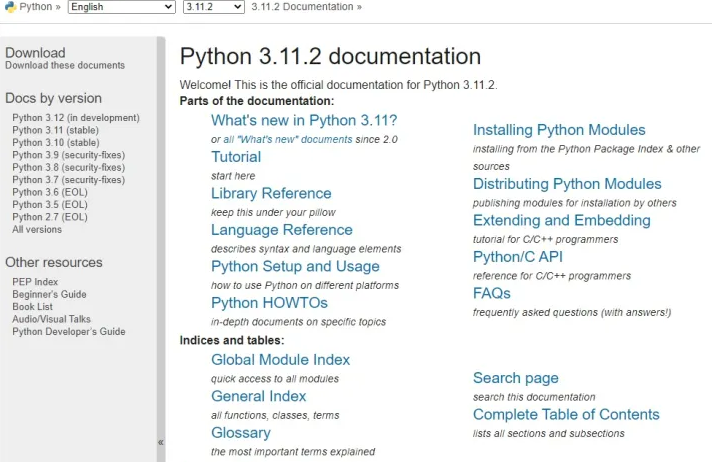
Task: Open Python 2.7 (EOL) docs
Action: point(50,217)
